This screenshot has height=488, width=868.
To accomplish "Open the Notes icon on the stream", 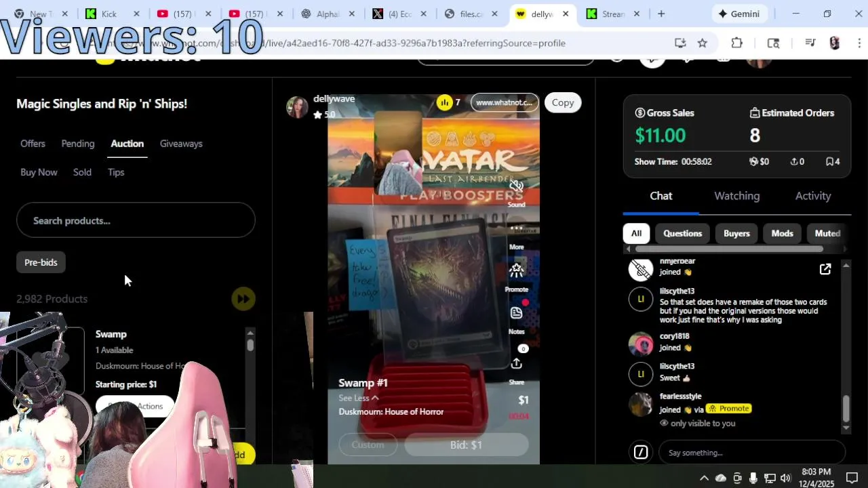I will [516, 313].
